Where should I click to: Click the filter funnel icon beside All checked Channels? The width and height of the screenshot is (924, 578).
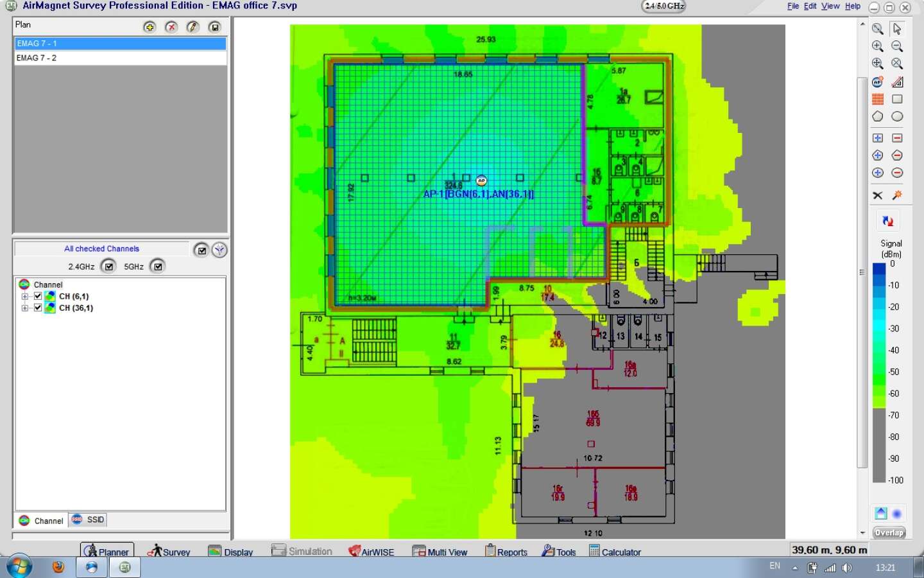(x=219, y=250)
